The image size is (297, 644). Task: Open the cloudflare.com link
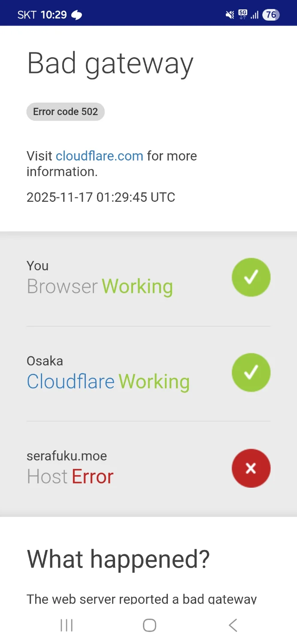point(100,156)
